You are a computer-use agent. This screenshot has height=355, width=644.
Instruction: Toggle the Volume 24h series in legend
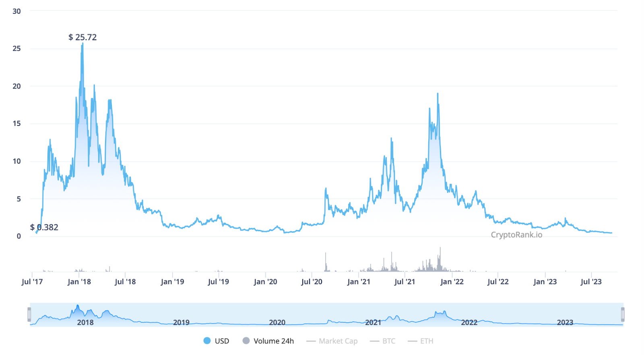(x=268, y=341)
